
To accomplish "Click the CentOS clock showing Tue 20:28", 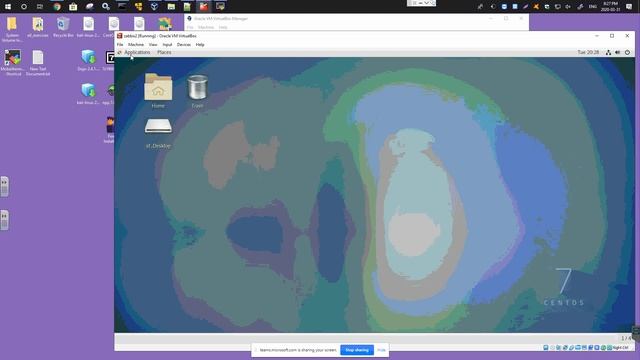I will (x=588, y=52).
